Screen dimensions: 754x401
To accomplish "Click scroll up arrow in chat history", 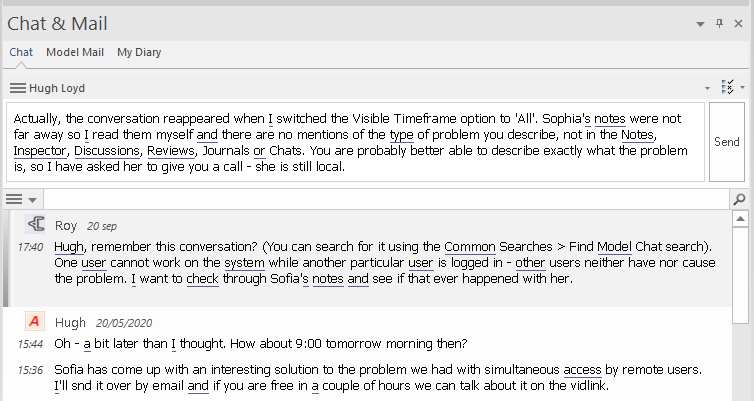I will point(740,218).
